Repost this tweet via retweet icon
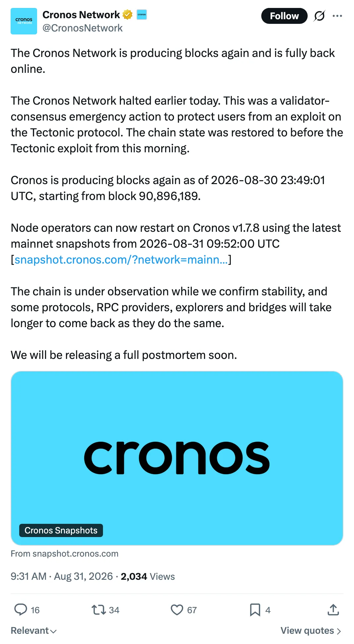The width and height of the screenshot is (354, 644). 98,610
